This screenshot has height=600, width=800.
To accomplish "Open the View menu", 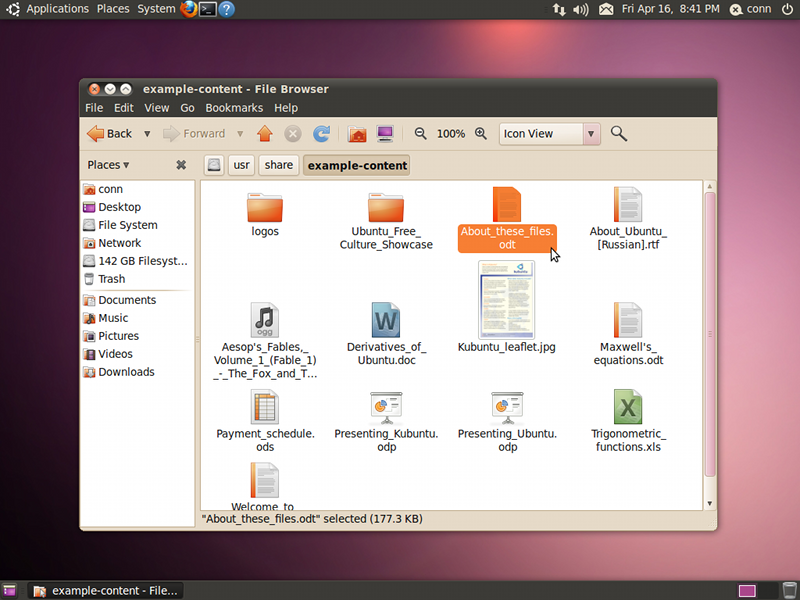I will tap(157, 108).
